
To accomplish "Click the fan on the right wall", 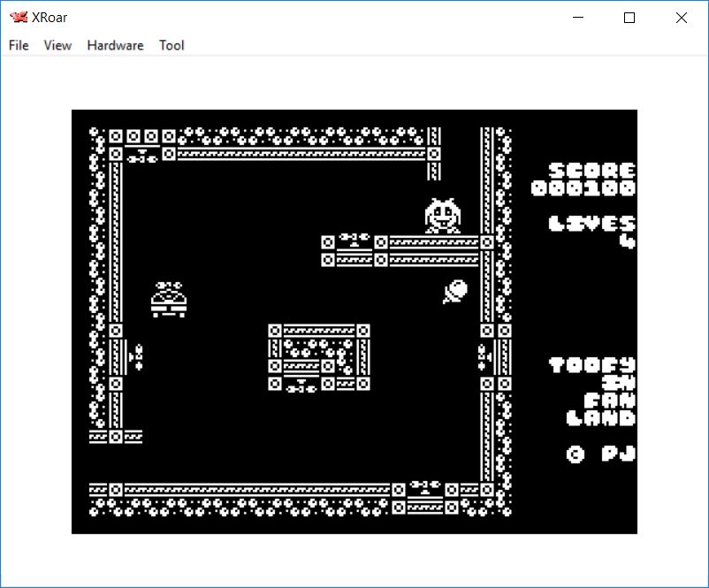I will coord(484,356).
